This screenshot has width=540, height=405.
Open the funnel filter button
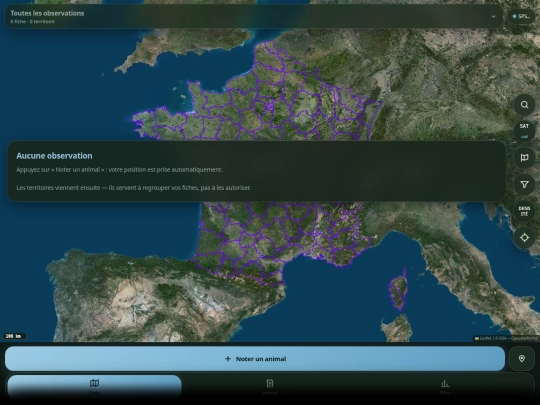(524, 185)
